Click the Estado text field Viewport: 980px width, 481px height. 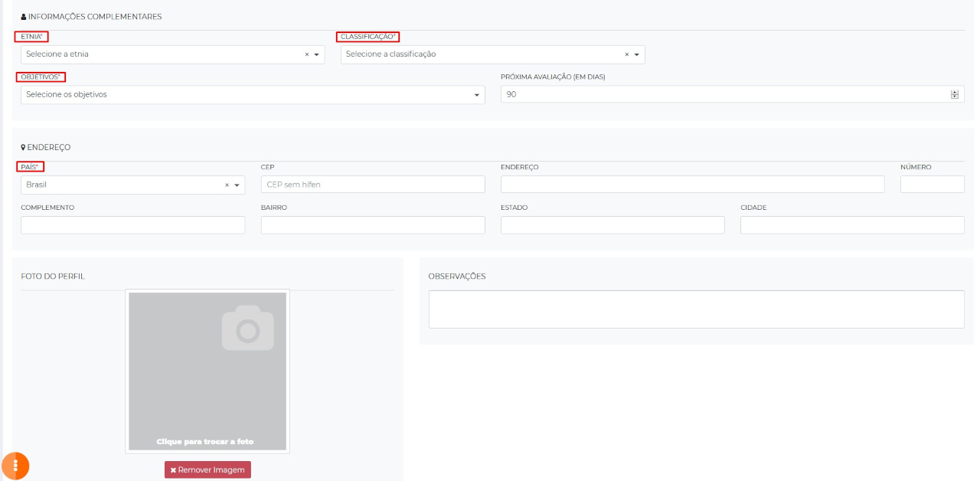(612, 225)
